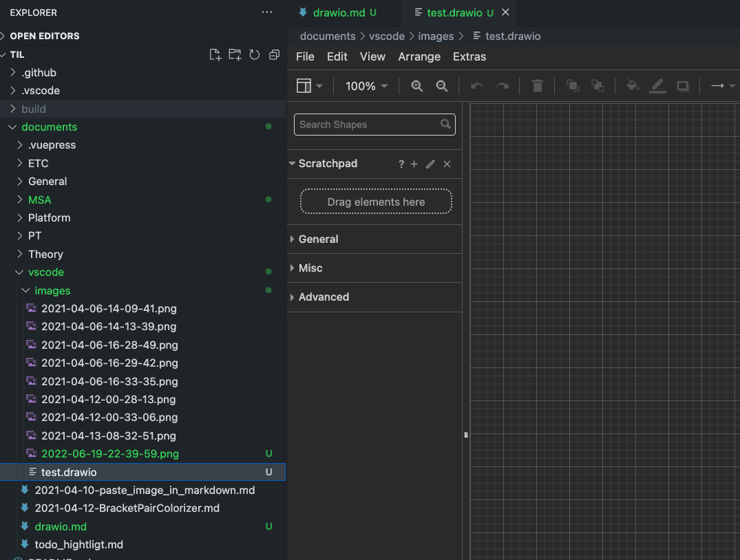Open the explorer more actions ellipsis
740x560 pixels.
click(267, 12)
